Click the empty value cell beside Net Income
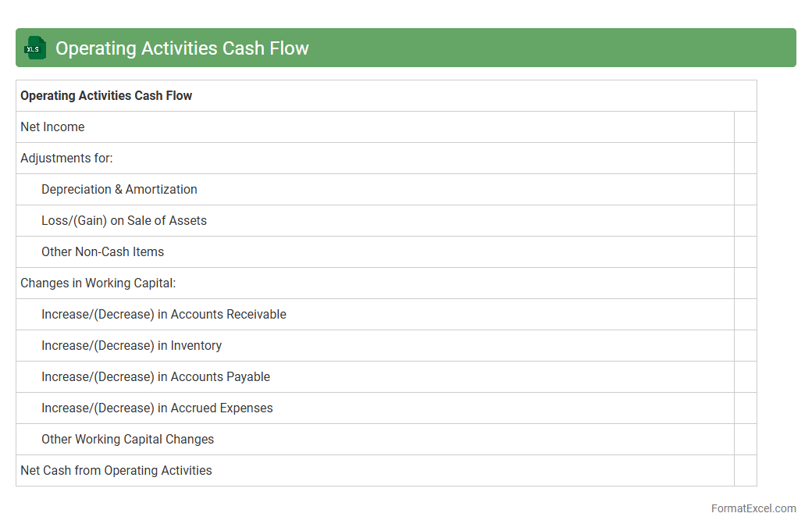 (x=745, y=127)
